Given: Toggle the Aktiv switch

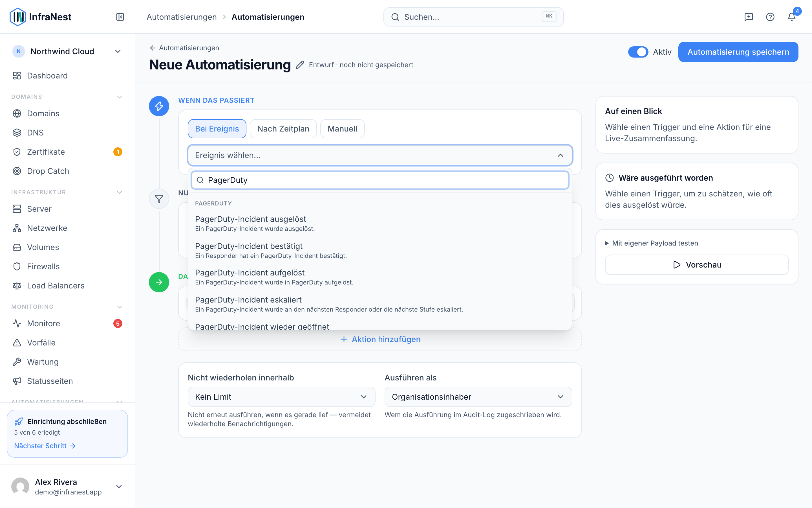Looking at the screenshot, I should 638,52.
